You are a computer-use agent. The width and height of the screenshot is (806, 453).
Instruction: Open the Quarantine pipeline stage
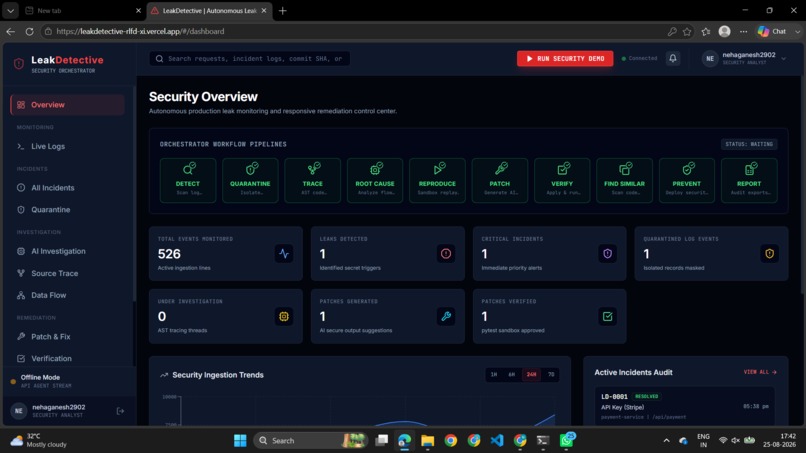click(x=250, y=180)
